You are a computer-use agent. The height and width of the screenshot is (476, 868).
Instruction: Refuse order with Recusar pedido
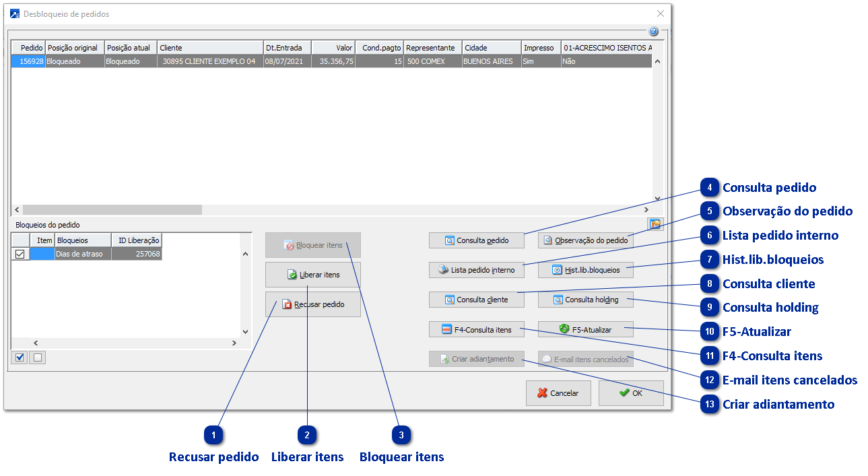(x=313, y=304)
